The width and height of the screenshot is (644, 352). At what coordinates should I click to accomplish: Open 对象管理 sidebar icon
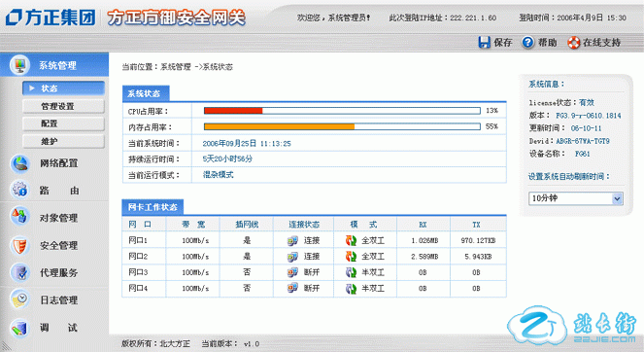click(x=19, y=217)
